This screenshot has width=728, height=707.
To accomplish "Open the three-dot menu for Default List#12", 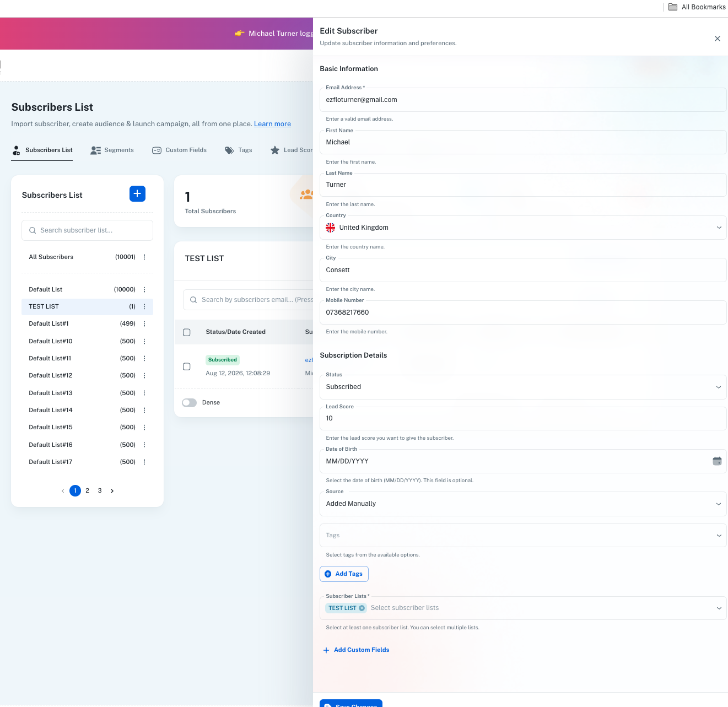I will click(144, 375).
